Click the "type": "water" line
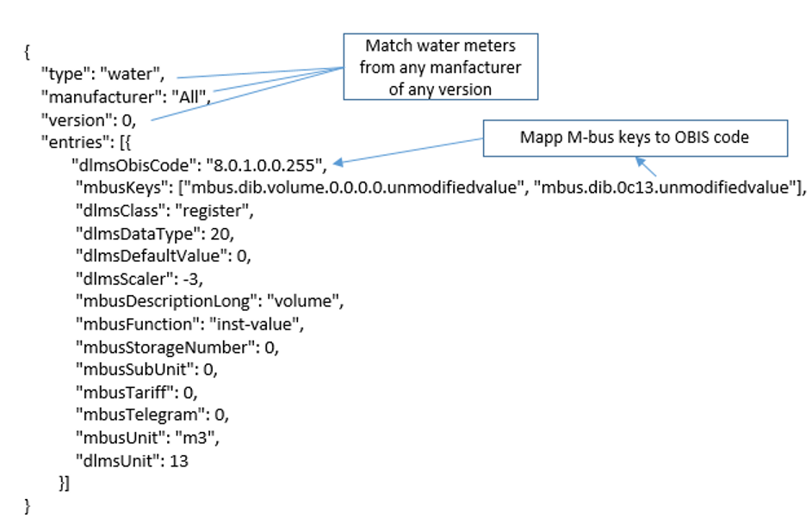The height and width of the screenshot is (524, 812). [x=103, y=75]
